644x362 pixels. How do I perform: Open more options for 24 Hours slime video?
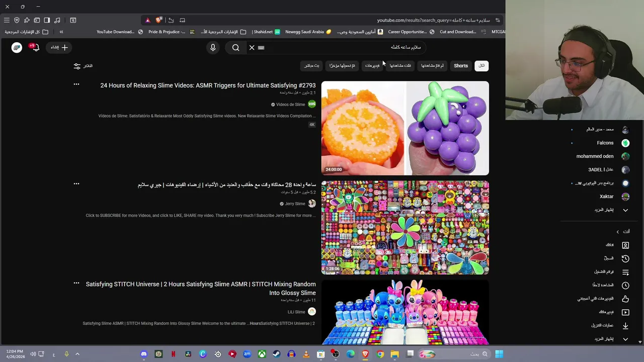point(76,84)
